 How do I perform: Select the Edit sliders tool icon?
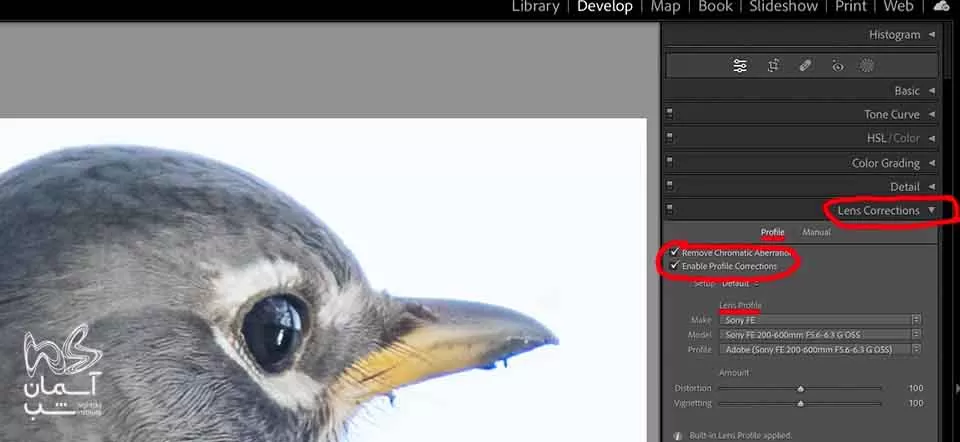tap(740, 66)
